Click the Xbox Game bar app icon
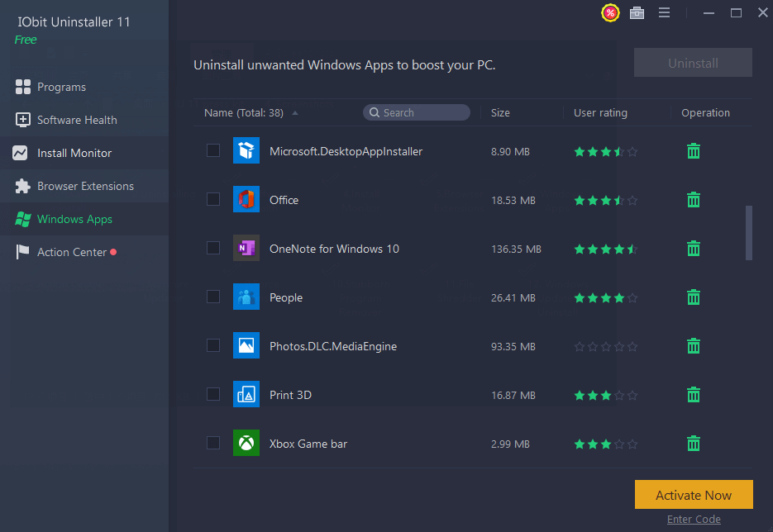Image resolution: width=773 pixels, height=532 pixels. tap(246, 444)
